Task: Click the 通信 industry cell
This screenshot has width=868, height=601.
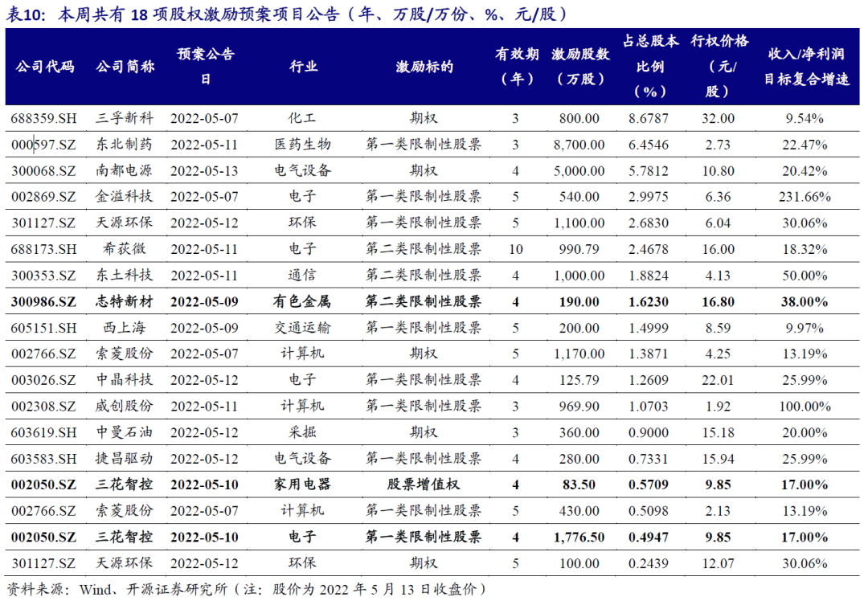Action: pyautogui.click(x=303, y=275)
